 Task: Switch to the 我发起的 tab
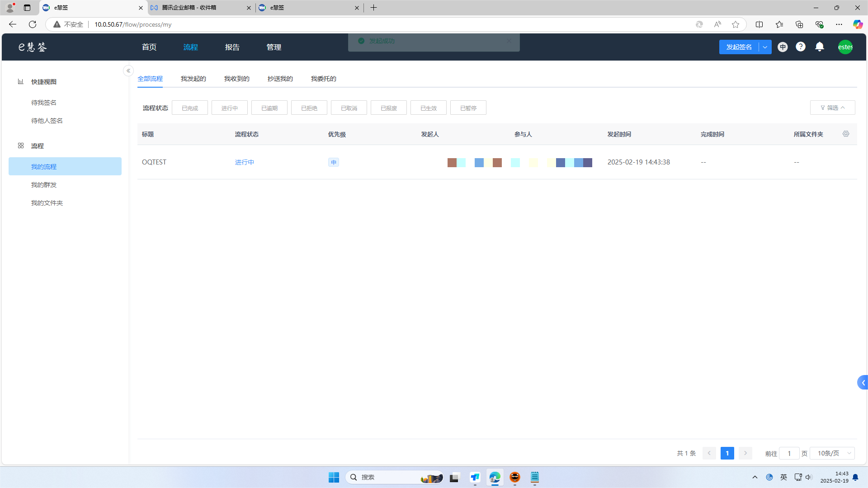point(193,79)
